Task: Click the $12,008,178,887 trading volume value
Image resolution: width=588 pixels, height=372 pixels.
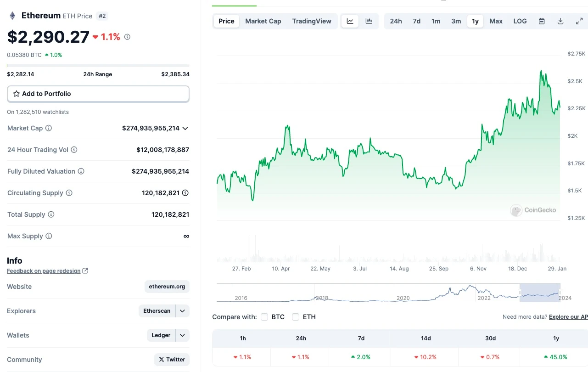Action: click(x=162, y=150)
